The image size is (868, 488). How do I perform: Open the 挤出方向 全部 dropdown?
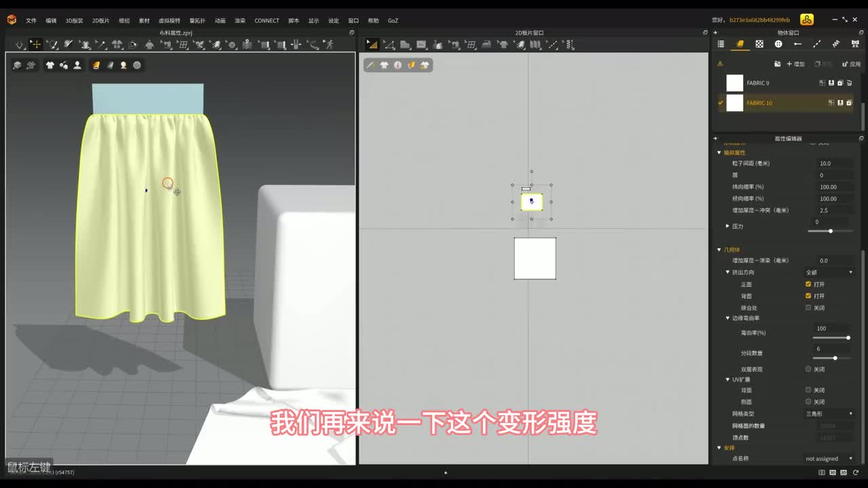pos(829,272)
